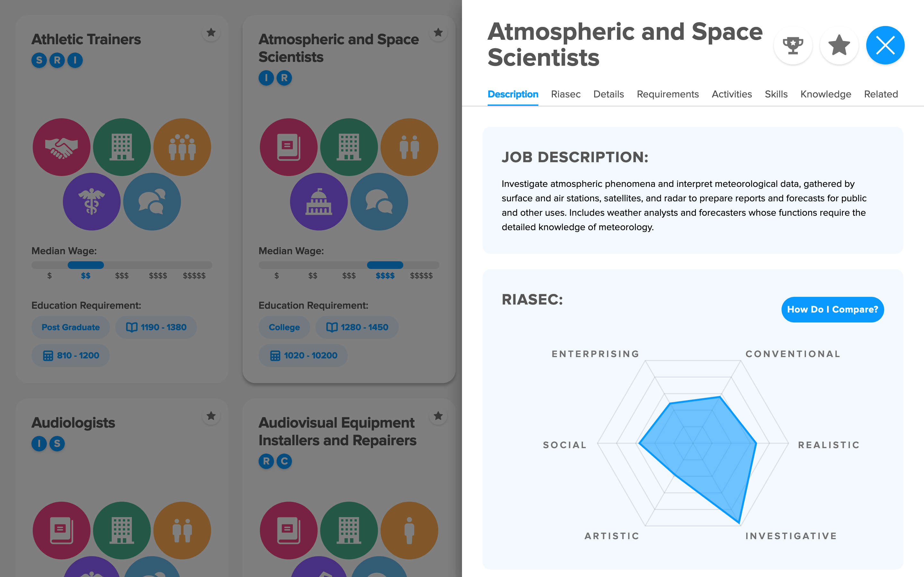The width and height of the screenshot is (924, 577).
Task: Close the career detail panel
Action: tap(885, 46)
